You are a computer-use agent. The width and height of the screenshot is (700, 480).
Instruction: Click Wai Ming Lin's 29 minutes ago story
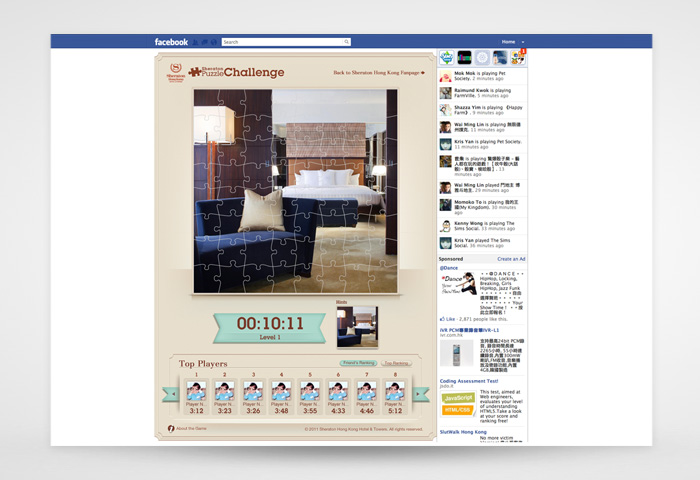pos(482,188)
